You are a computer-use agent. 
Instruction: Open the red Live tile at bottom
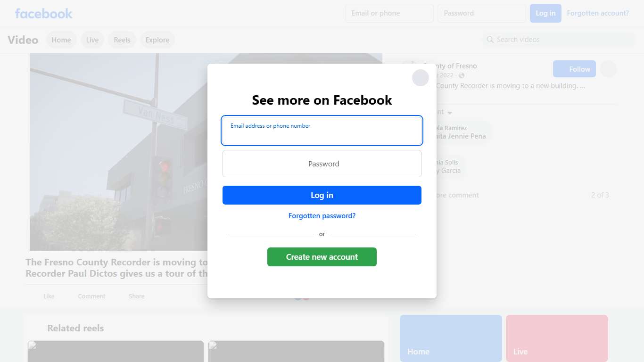pyautogui.click(x=557, y=338)
